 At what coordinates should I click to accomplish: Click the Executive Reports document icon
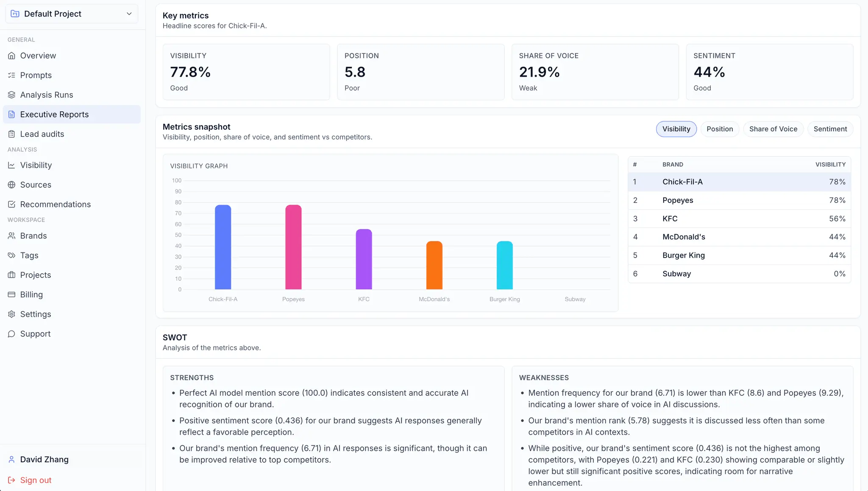[x=11, y=114]
